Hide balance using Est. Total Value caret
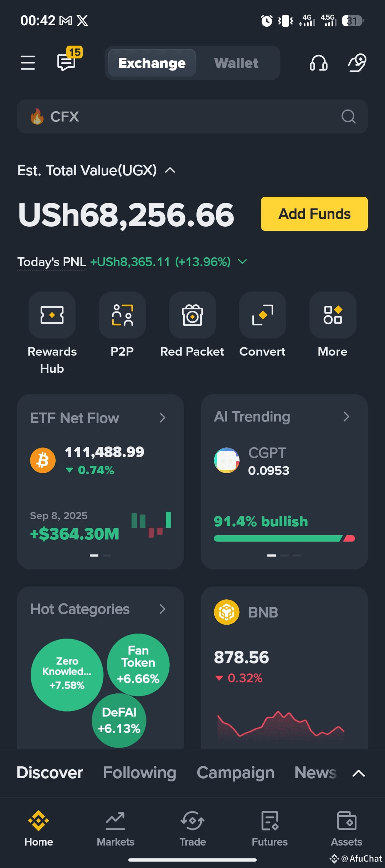 (x=170, y=170)
